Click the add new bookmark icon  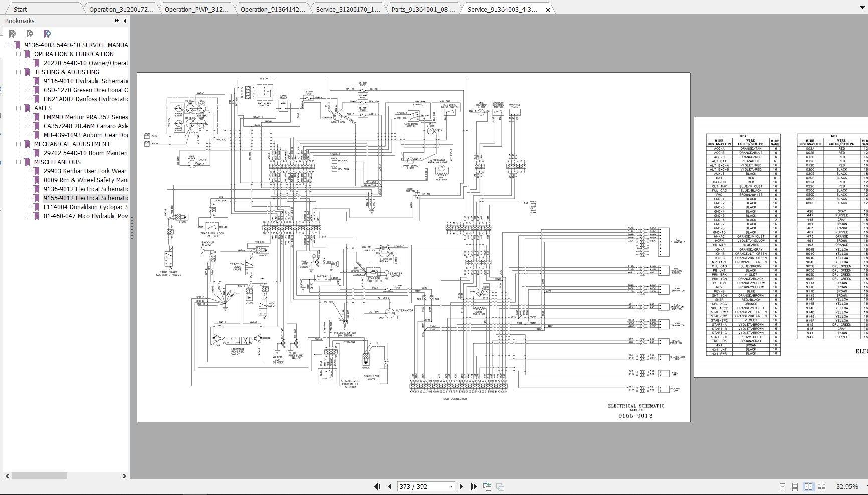click(30, 34)
